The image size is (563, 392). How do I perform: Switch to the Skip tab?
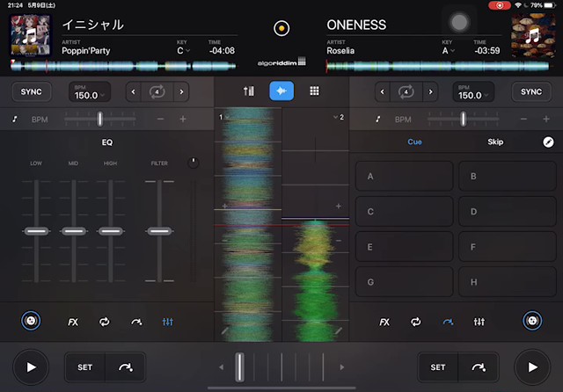(x=495, y=142)
